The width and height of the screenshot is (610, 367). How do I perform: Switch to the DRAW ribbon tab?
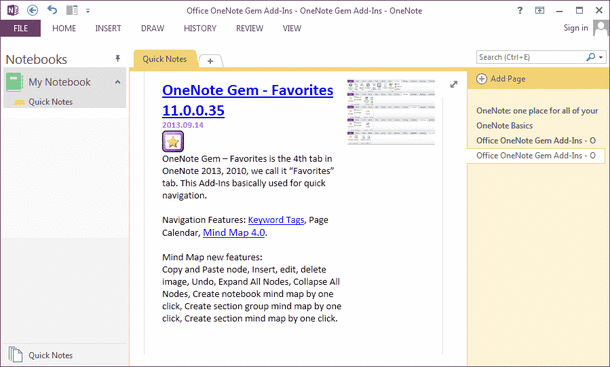click(152, 28)
